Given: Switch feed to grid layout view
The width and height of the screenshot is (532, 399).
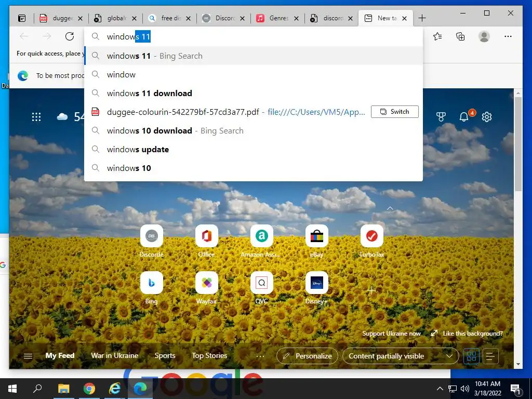Looking at the screenshot, I should pyautogui.click(x=471, y=356).
